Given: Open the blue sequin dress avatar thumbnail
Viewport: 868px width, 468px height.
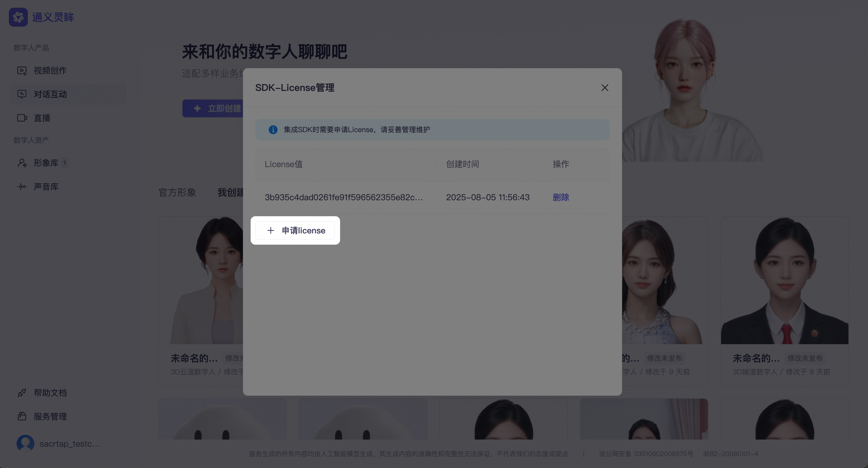Looking at the screenshot, I should tap(665, 280).
